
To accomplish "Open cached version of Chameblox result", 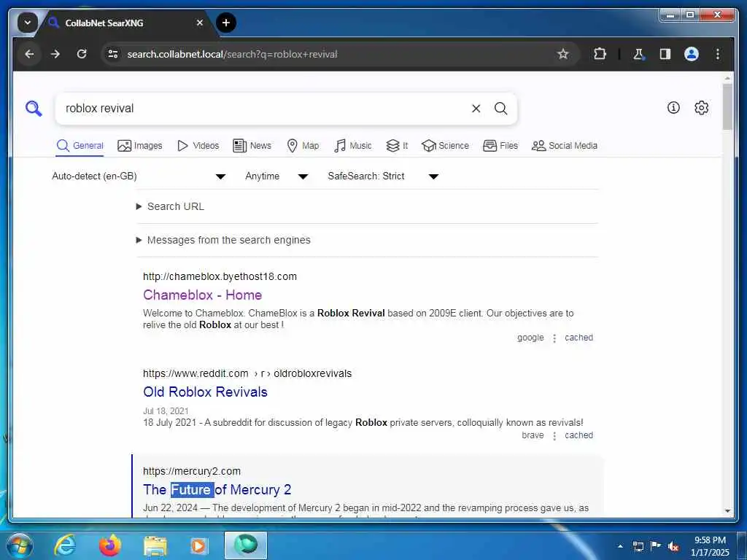I will 578,338.
